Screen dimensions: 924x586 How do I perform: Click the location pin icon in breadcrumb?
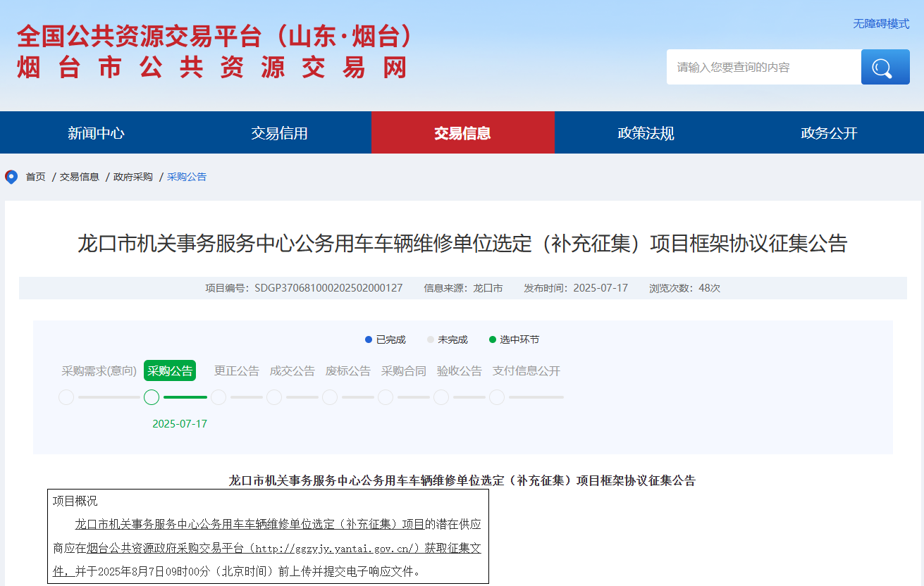pyautogui.click(x=11, y=177)
